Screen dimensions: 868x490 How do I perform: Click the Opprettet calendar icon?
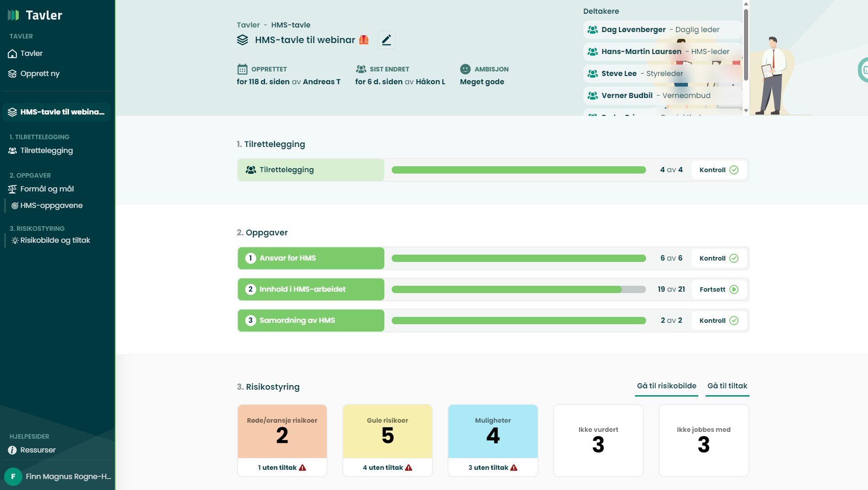click(x=243, y=69)
